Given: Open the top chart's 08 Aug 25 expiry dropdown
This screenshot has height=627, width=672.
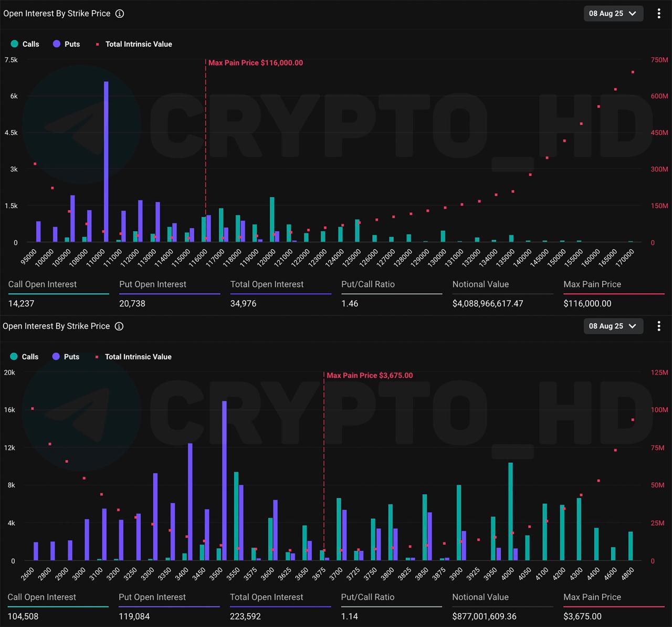Looking at the screenshot, I should pyautogui.click(x=613, y=14).
